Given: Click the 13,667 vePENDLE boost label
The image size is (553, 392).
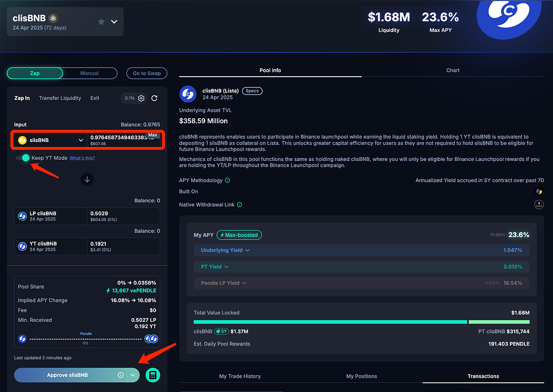Looking at the screenshot, I should coord(131,291).
